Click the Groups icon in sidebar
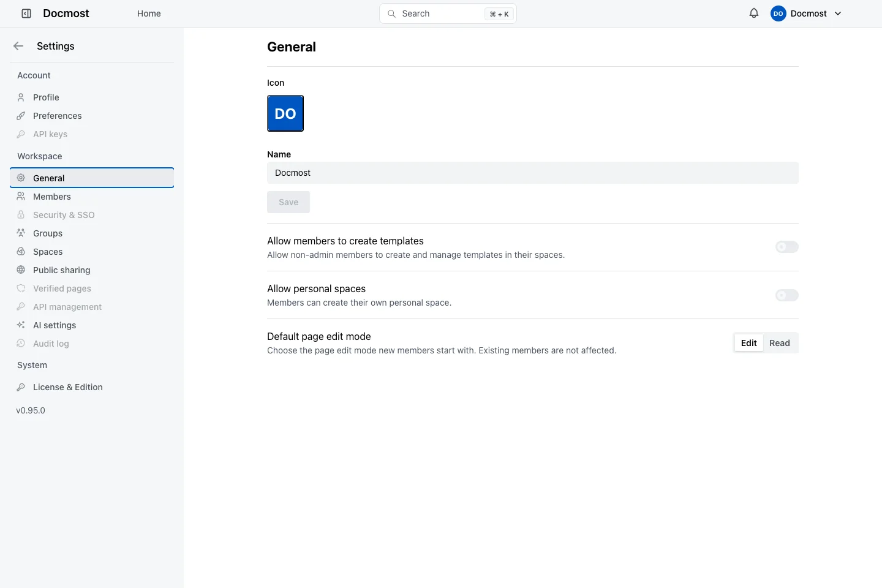Viewport: 882px width, 588px height. 21,233
